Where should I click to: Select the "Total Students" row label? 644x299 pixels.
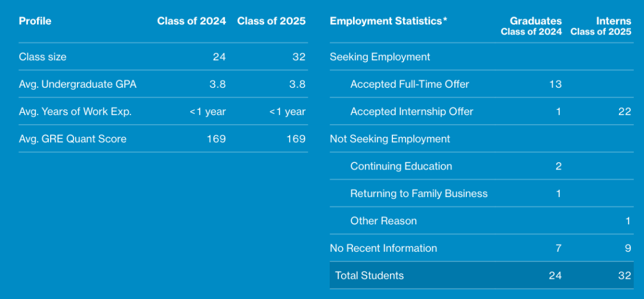pyautogui.click(x=369, y=276)
